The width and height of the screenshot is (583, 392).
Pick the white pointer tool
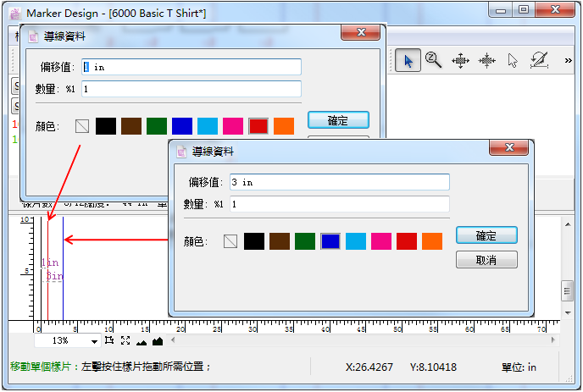point(513,60)
